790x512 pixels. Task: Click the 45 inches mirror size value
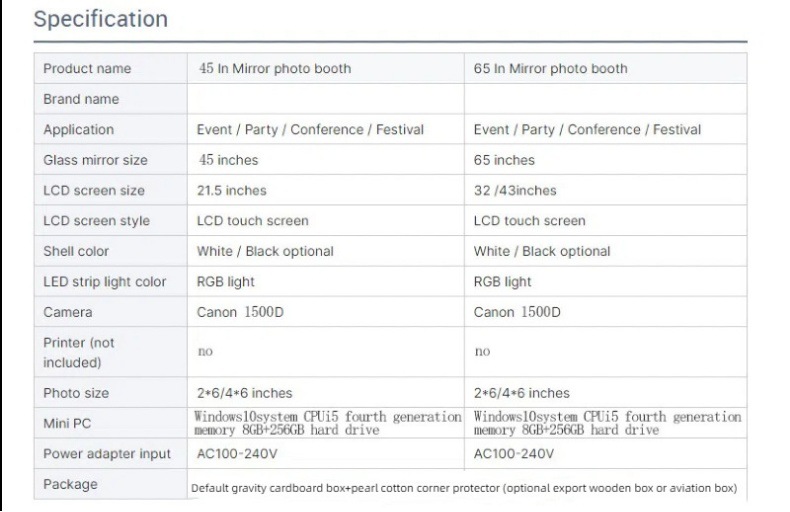(228, 160)
